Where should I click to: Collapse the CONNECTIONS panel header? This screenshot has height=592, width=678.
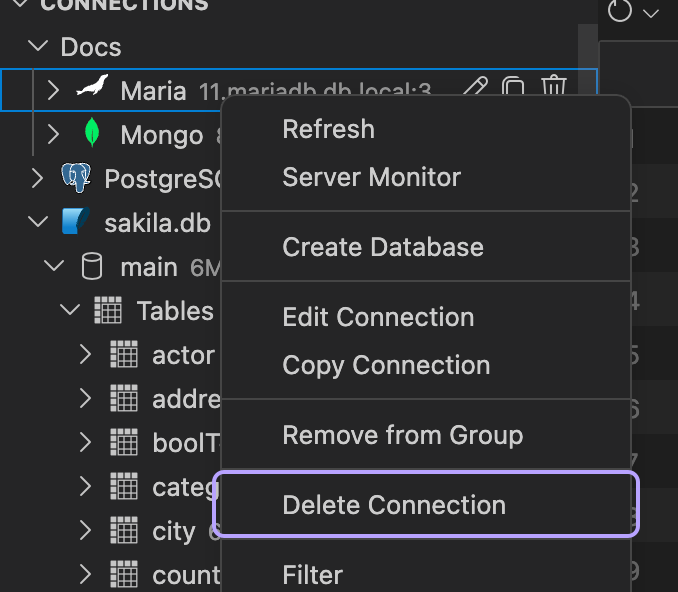(20, 3)
